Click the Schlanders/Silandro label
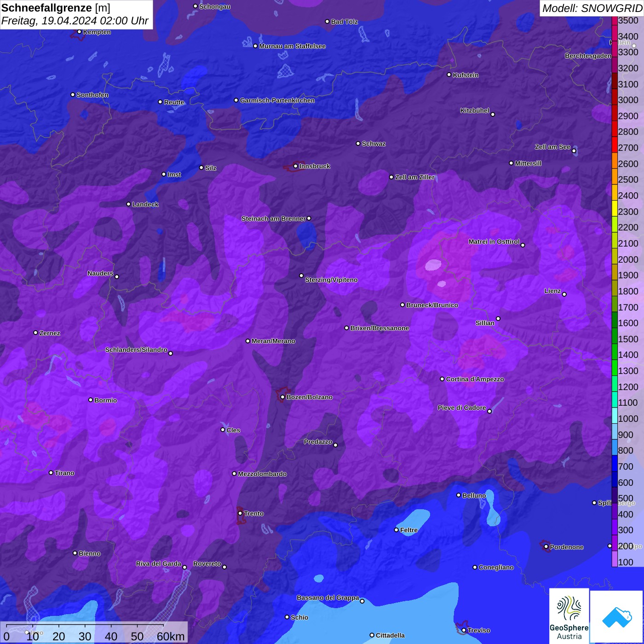Screen dimensions: 644x644 [x=136, y=350]
